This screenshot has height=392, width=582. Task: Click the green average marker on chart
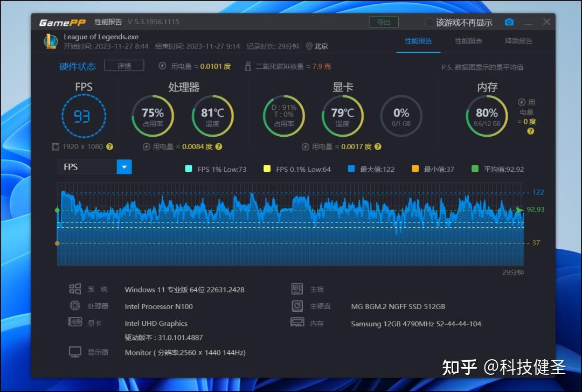pos(57,211)
